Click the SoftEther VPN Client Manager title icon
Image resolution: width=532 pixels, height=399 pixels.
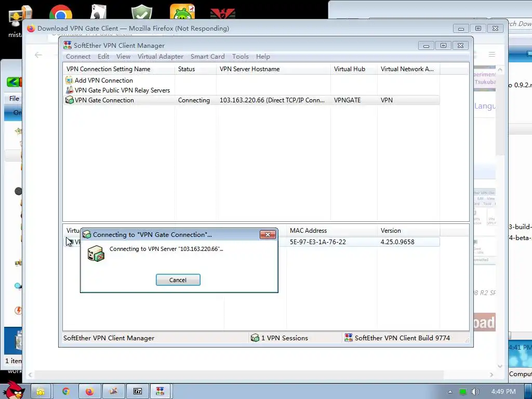tap(68, 46)
